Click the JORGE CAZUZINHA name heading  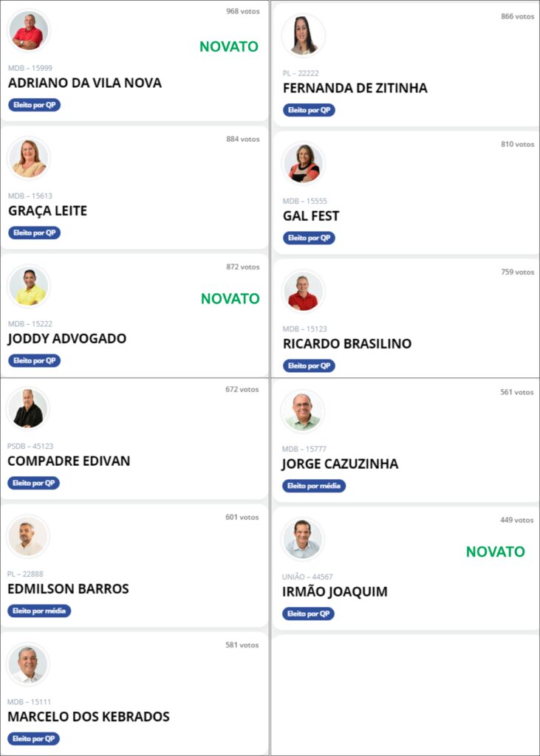click(341, 464)
